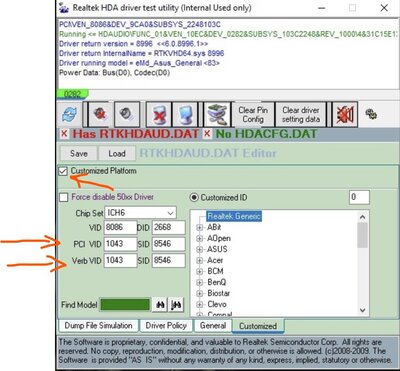Click the Save button
The image size is (400, 371).
[x=79, y=154]
